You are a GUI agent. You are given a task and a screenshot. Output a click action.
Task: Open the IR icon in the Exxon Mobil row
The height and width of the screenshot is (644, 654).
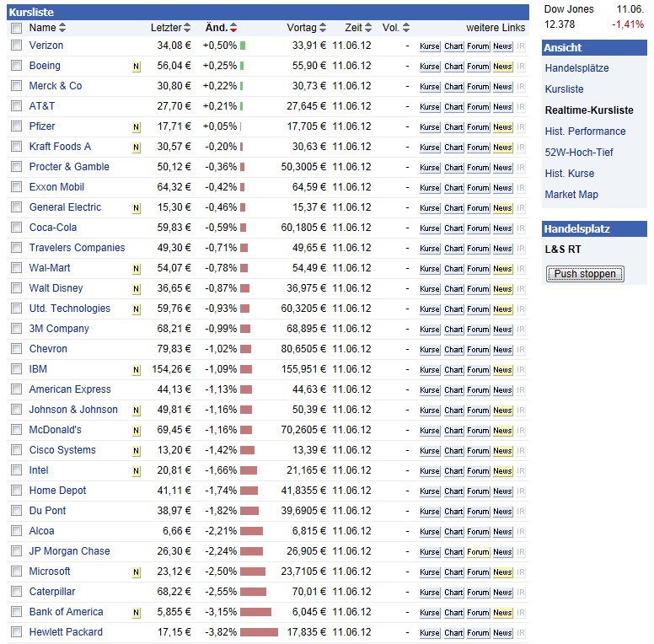[x=521, y=188]
